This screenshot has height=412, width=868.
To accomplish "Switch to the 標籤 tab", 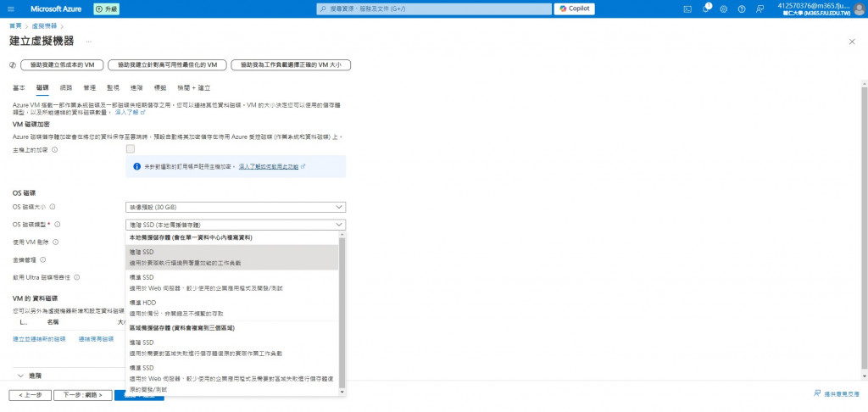I will tap(160, 88).
